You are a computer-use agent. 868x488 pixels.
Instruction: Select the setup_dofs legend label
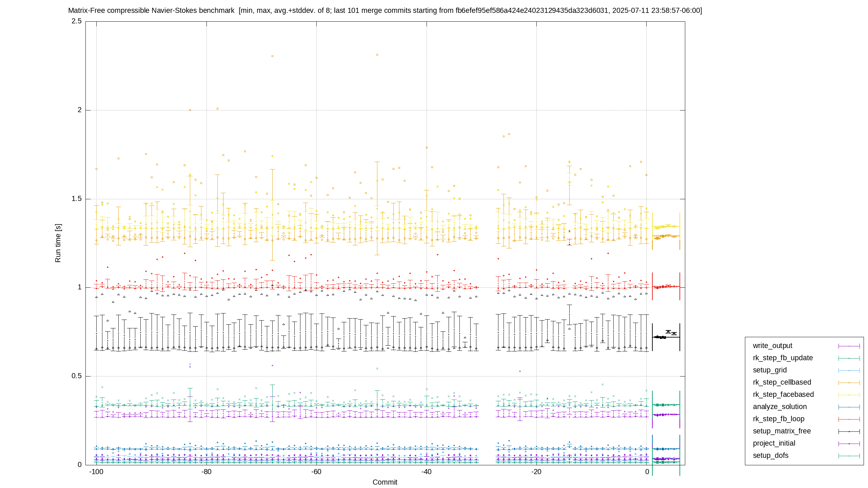(x=770, y=455)
